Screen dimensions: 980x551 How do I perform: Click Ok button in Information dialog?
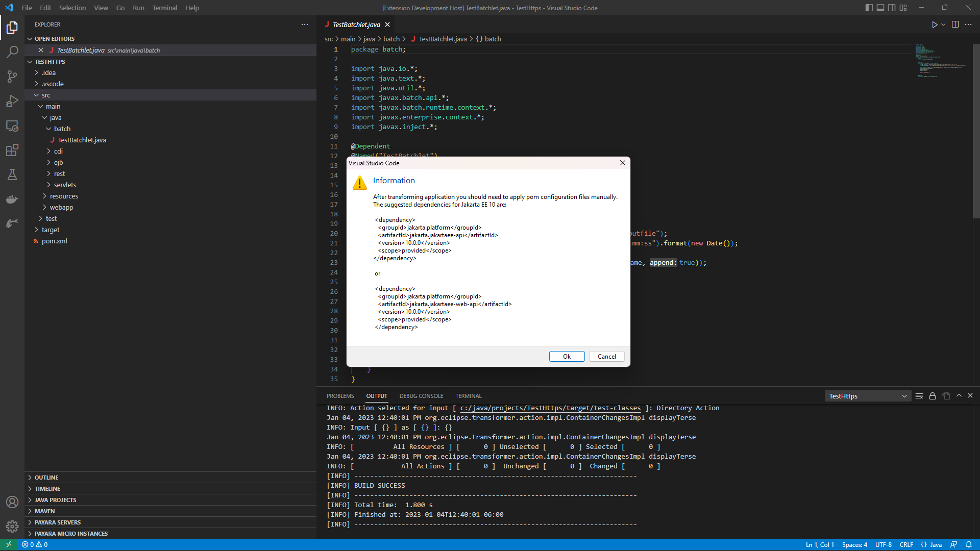tap(567, 356)
